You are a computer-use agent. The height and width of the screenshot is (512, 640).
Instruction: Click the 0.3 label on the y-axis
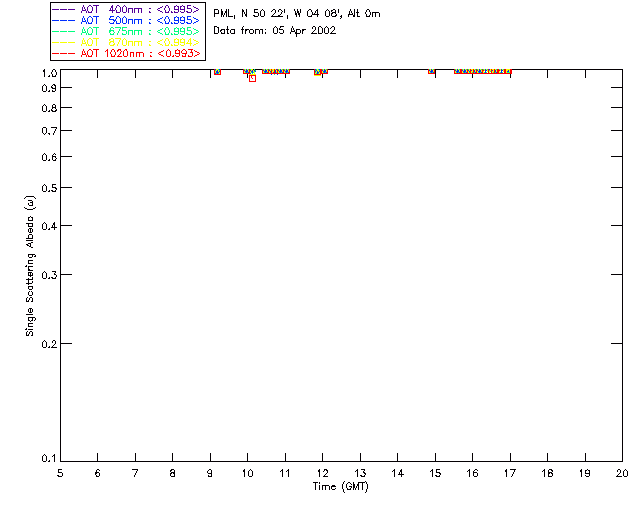click(x=49, y=275)
